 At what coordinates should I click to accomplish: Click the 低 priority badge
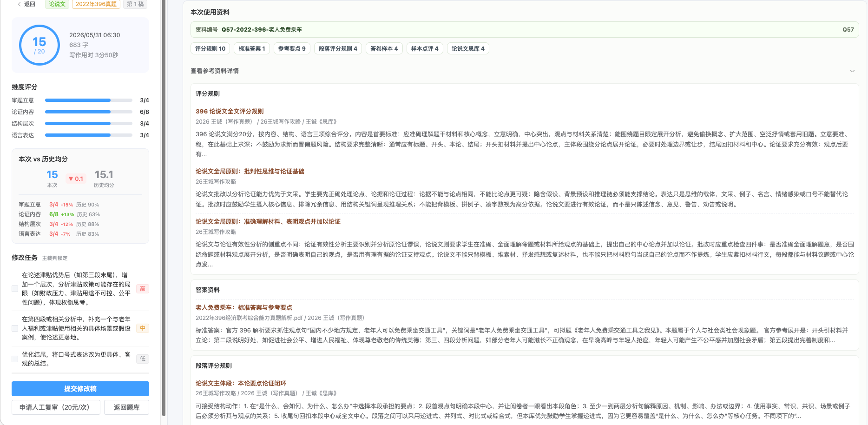pos(143,359)
